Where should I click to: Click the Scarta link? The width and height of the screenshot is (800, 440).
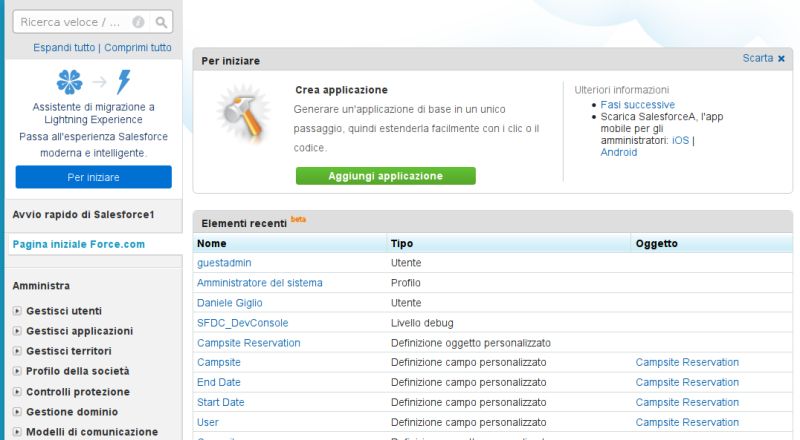pos(758,58)
